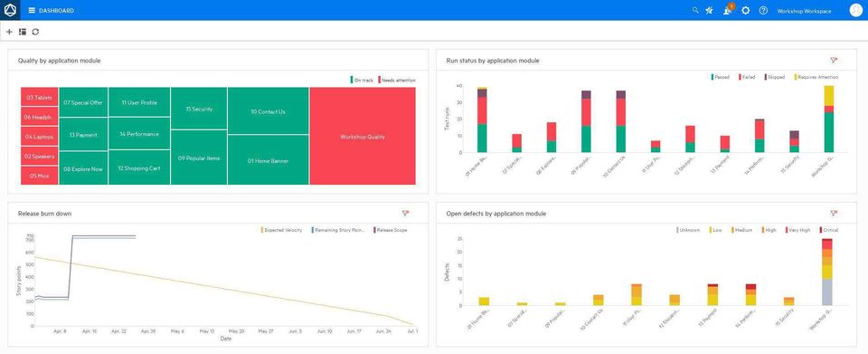
Task: Toggle the Release Scope legend entry
Action: pos(391,229)
